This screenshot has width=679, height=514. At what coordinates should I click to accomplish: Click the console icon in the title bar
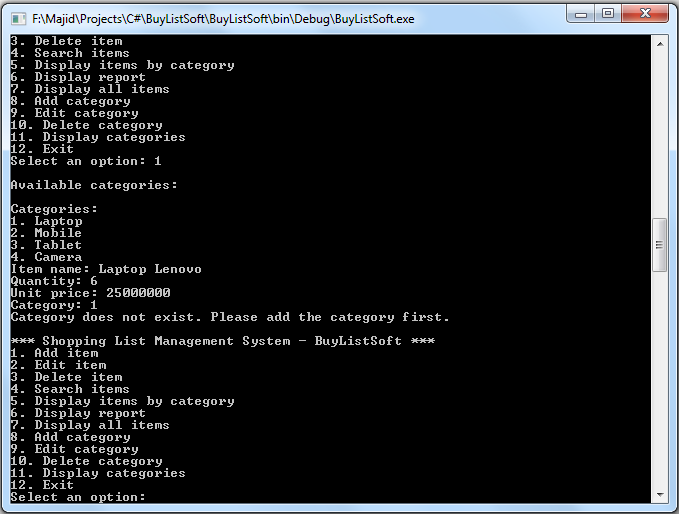point(18,18)
